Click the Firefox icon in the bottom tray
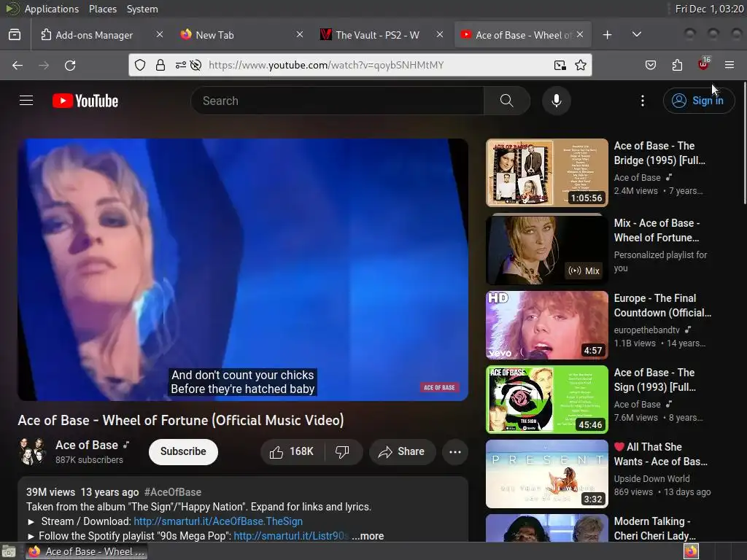747x560 pixels. click(691, 551)
